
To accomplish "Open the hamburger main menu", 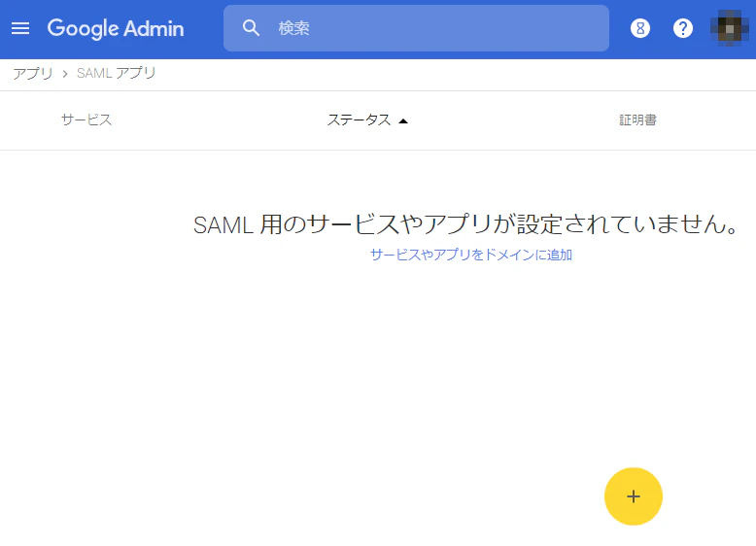I will point(20,28).
